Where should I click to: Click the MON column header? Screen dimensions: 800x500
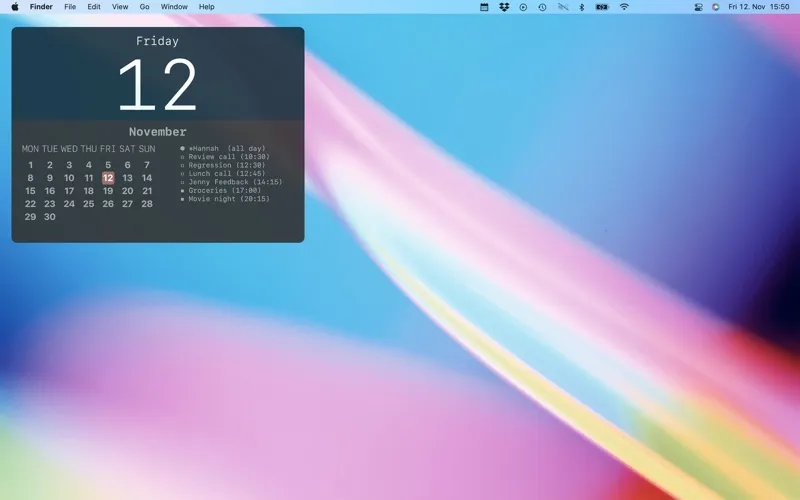pos(30,149)
